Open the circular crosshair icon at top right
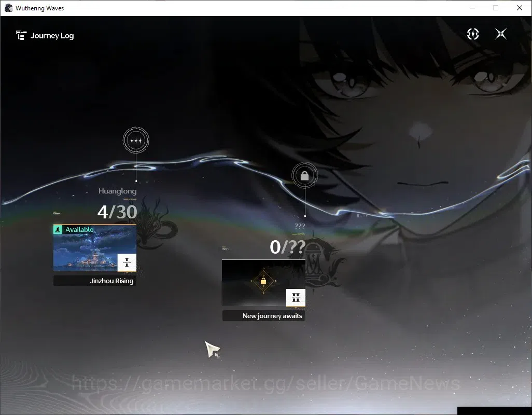The width and height of the screenshot is (532, 415). (x=472, y=34)
